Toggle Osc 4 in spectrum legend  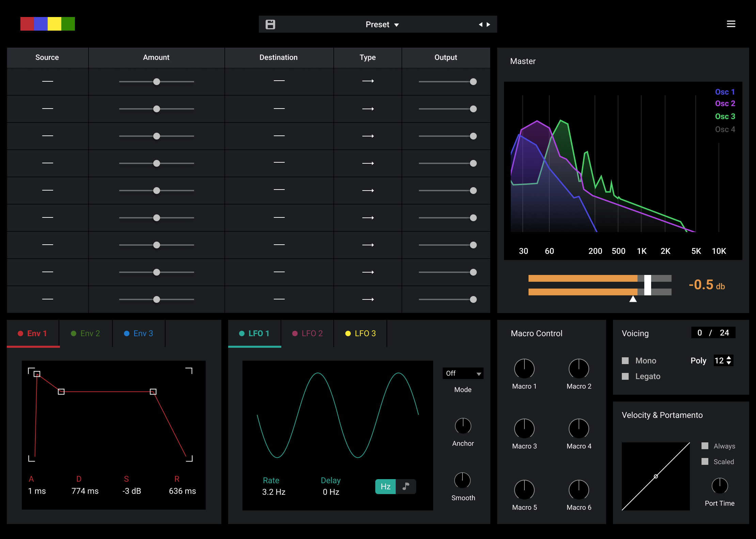725,129
